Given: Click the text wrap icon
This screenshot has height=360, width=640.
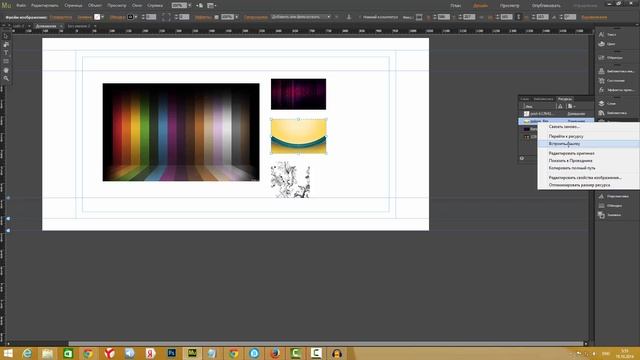Looking at the screenshot, I should 419,17.
